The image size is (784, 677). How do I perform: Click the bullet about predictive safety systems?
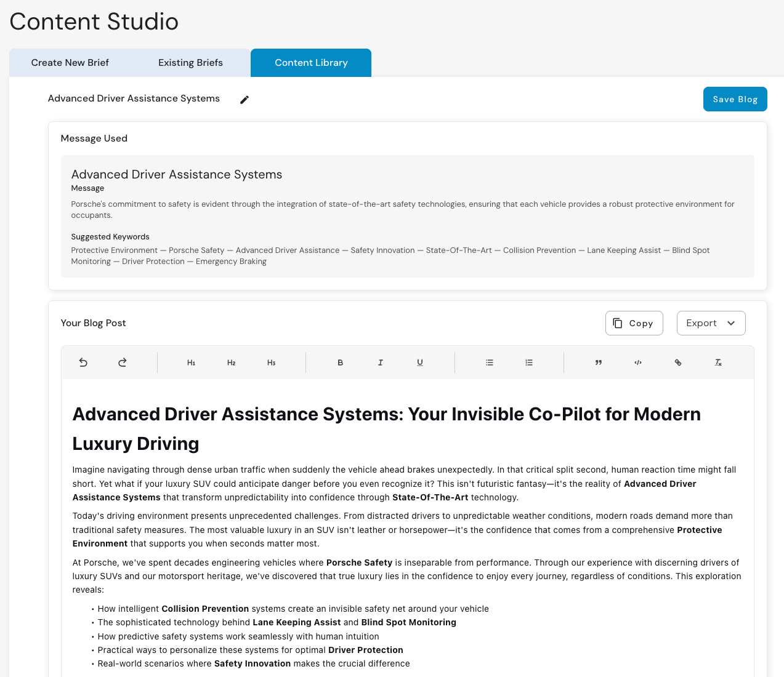click(238, 636)
